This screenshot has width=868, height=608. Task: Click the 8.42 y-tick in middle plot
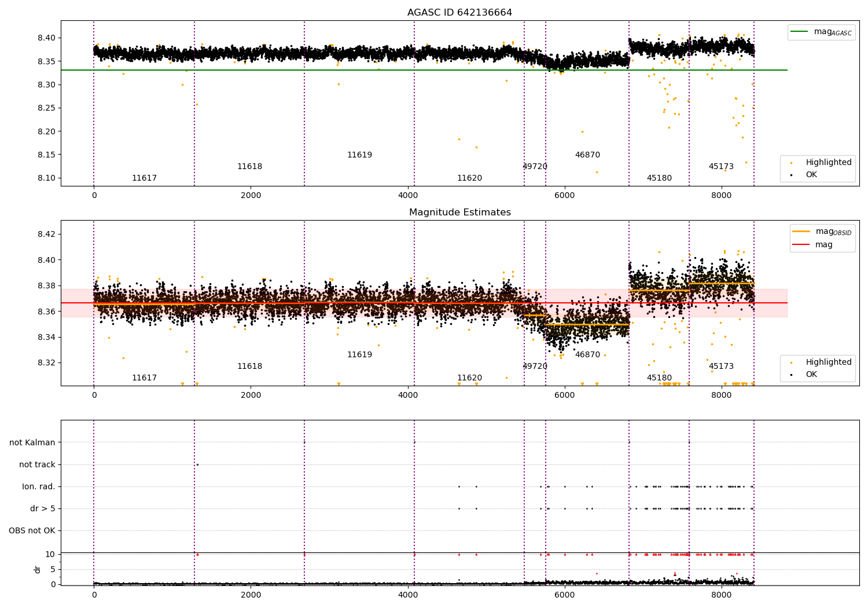click(47, 235)
